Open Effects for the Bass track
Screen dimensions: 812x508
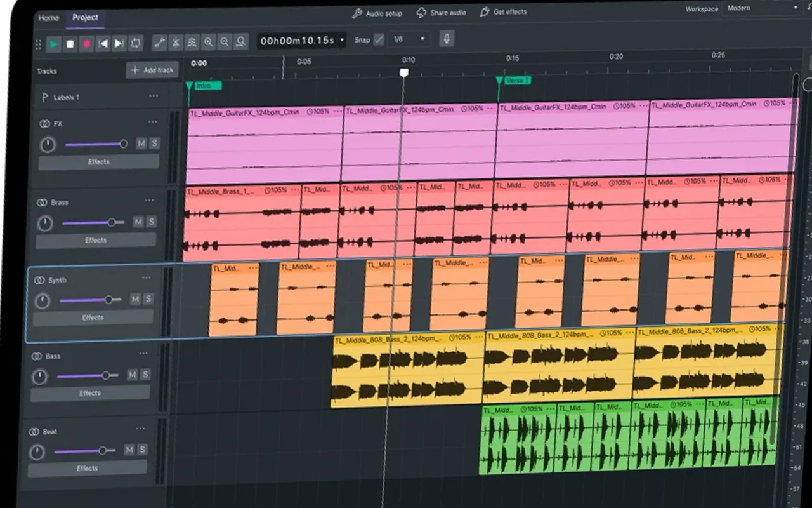pyautogui.click(x=90, y=393)
